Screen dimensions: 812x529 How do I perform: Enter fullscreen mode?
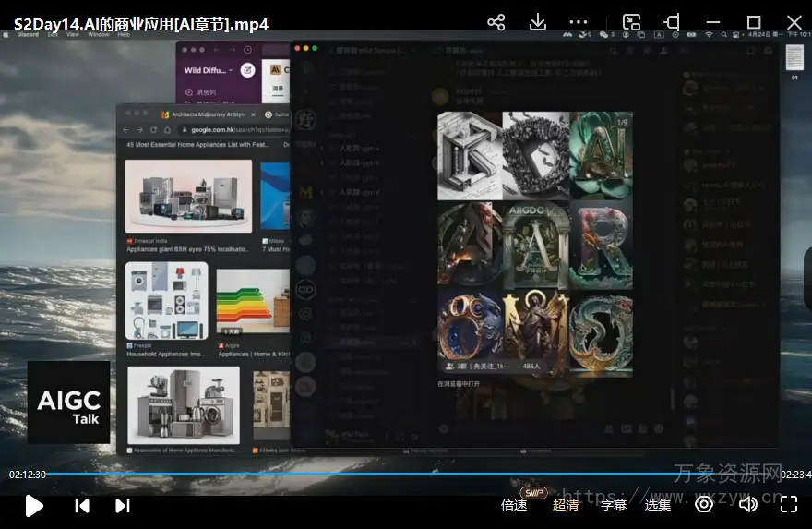click(x=789, y=504)
